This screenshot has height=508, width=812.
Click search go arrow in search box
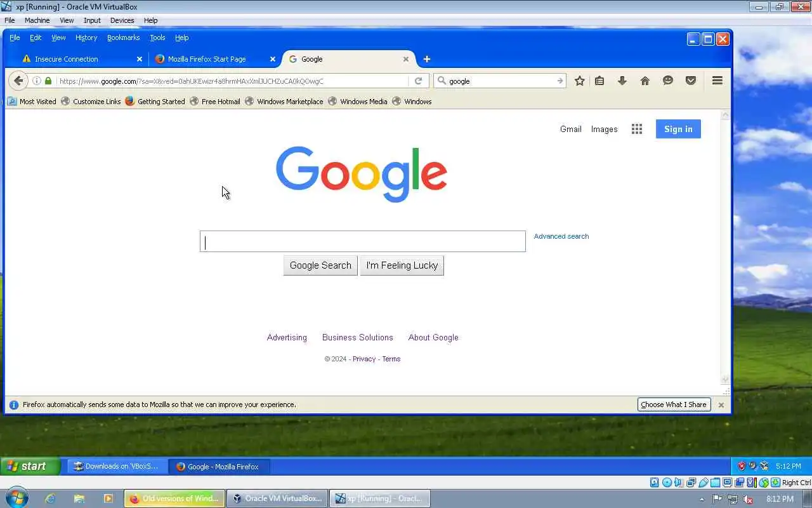(x=560, y=81)
